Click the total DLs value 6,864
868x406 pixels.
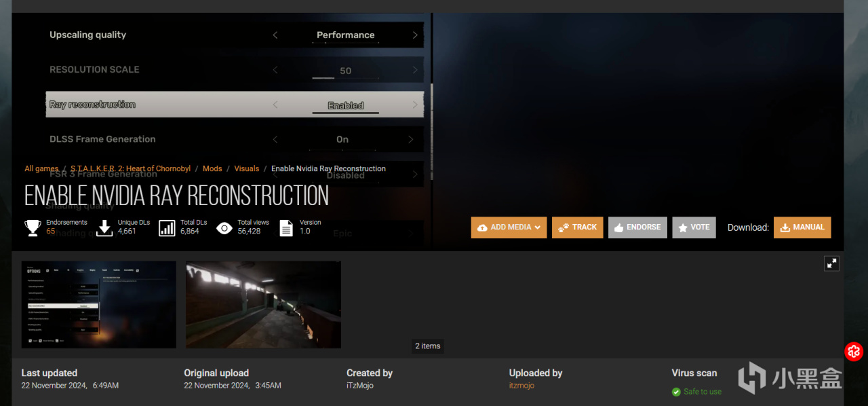[190, 232]
